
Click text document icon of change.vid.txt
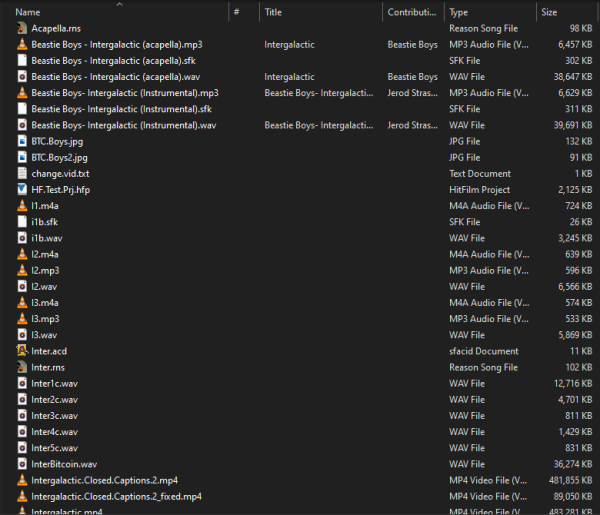coord(22,173)
